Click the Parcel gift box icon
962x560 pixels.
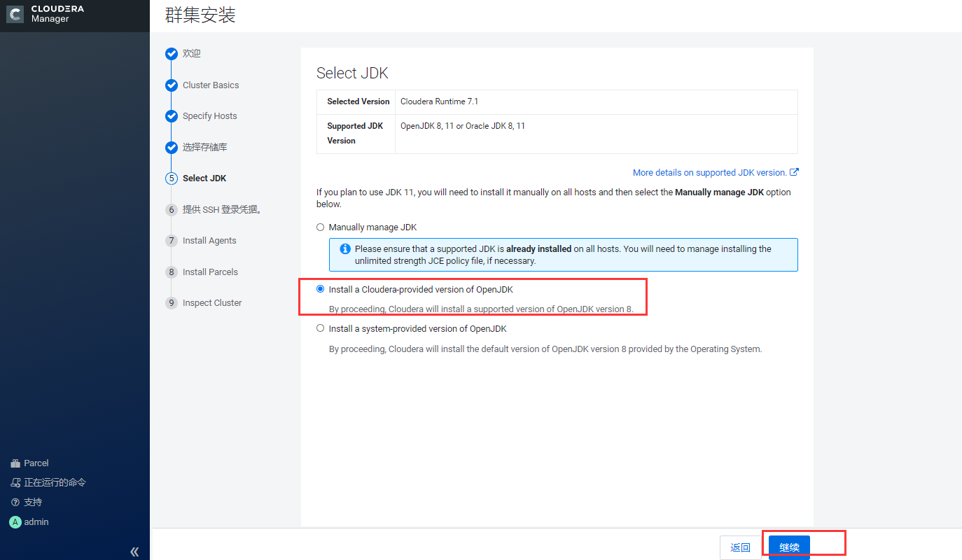[15, 463]
